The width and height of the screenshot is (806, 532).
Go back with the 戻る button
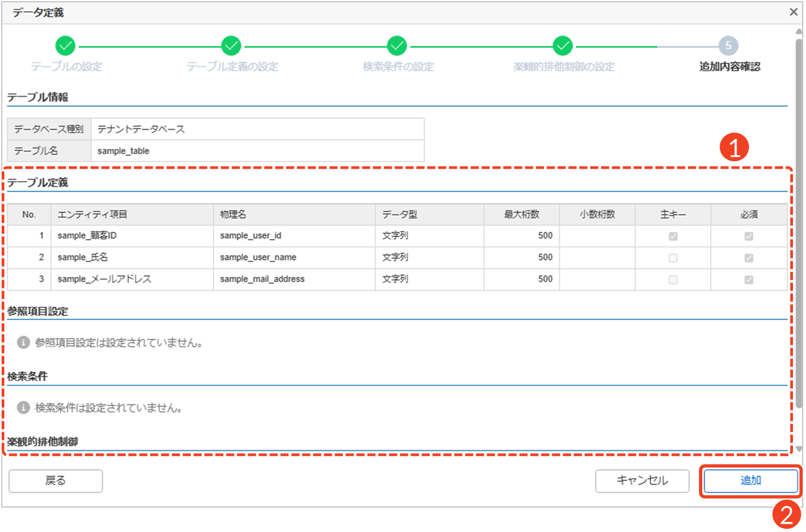click(55, 481)
